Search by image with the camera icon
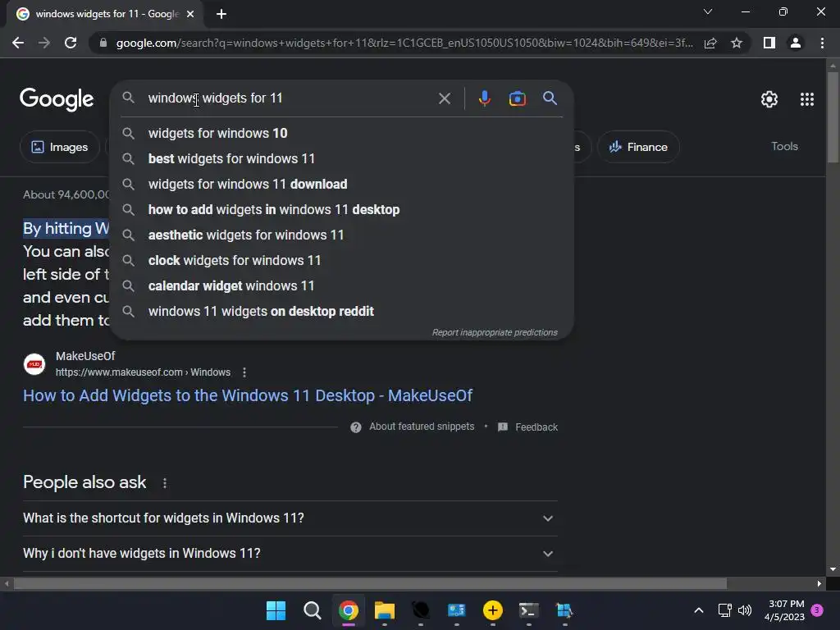 (x=517, y=98)
